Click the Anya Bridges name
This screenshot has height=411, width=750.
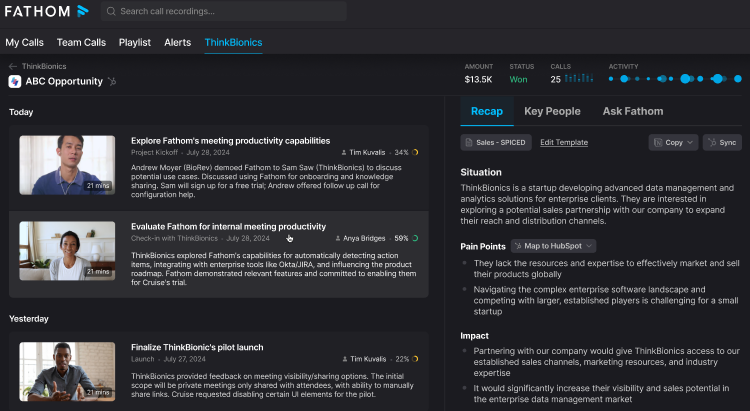tap(364, 238)
